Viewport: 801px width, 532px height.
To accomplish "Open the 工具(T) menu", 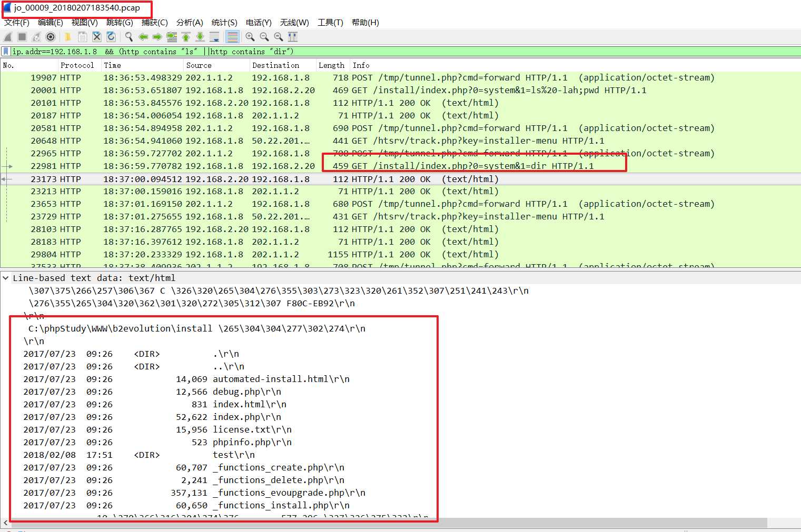I will [x=330, y=22].
